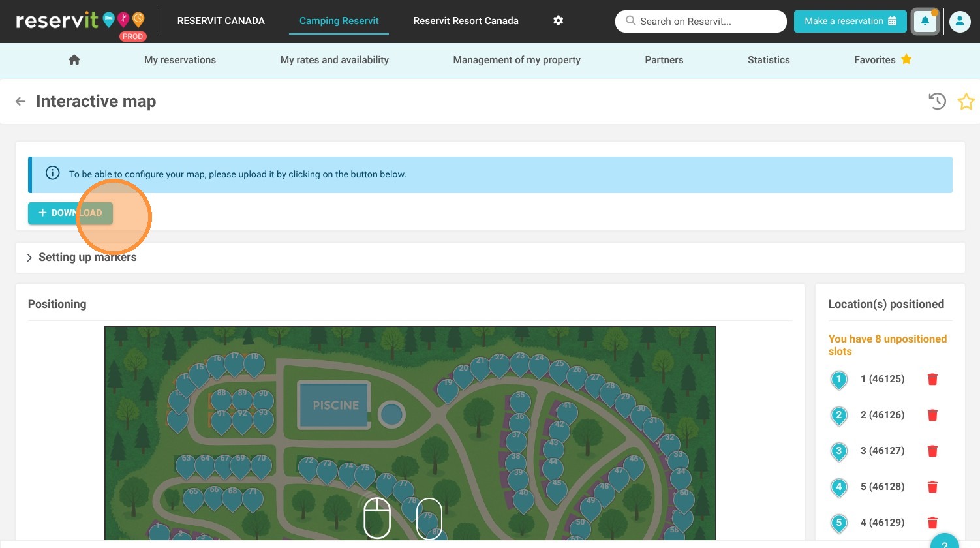This screenshot has height=548, width=980.
Task: Open Statistics menu
Action: (769, 60)
